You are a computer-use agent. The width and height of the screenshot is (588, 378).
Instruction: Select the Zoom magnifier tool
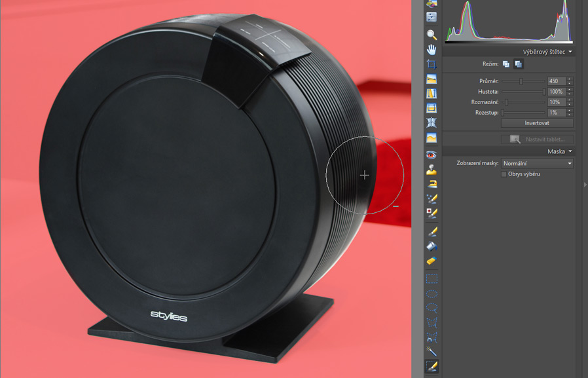[432, 35]
